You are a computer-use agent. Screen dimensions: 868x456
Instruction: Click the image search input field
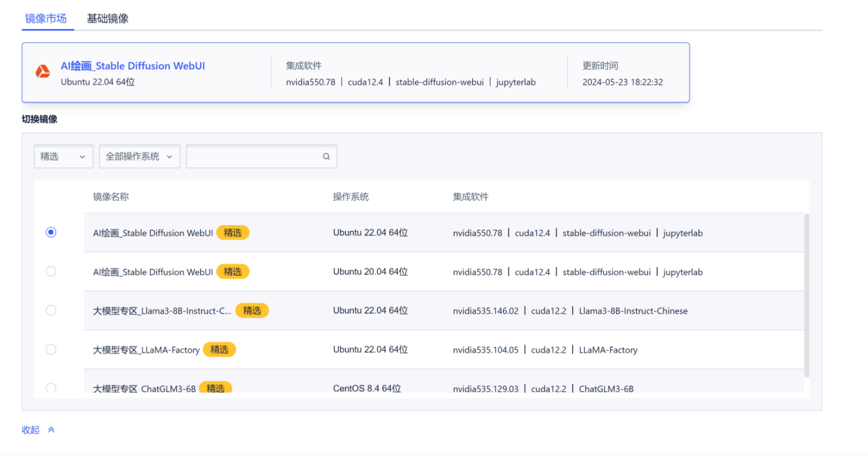coord(262,157)
